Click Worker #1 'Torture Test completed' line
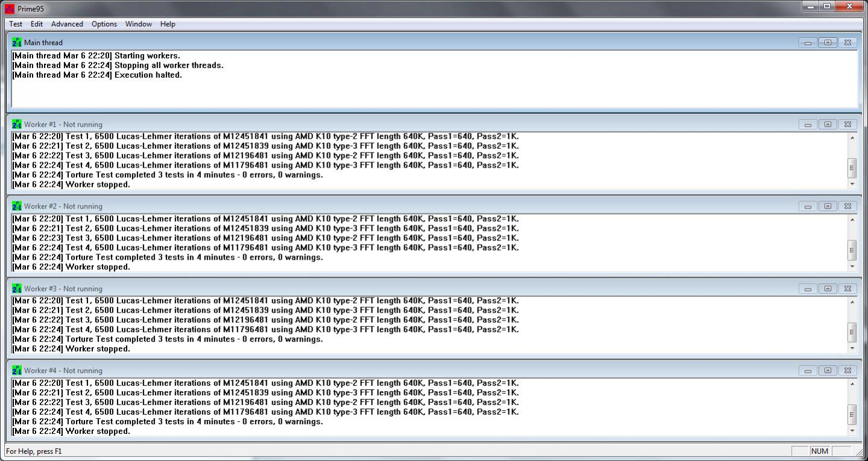This screenshot has width=868, height=461. (x=168, y=175)
